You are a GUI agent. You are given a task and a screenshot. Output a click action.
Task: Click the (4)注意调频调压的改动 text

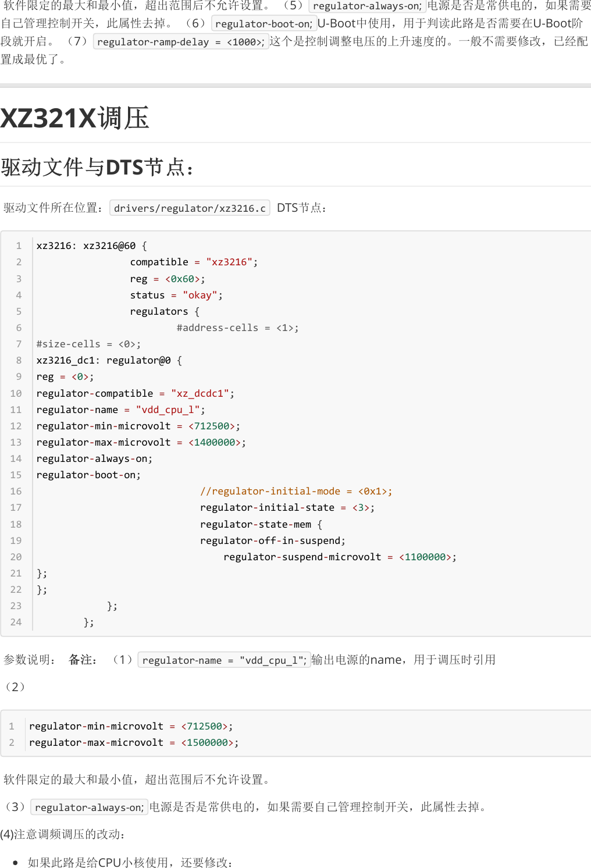coord(63,834)
